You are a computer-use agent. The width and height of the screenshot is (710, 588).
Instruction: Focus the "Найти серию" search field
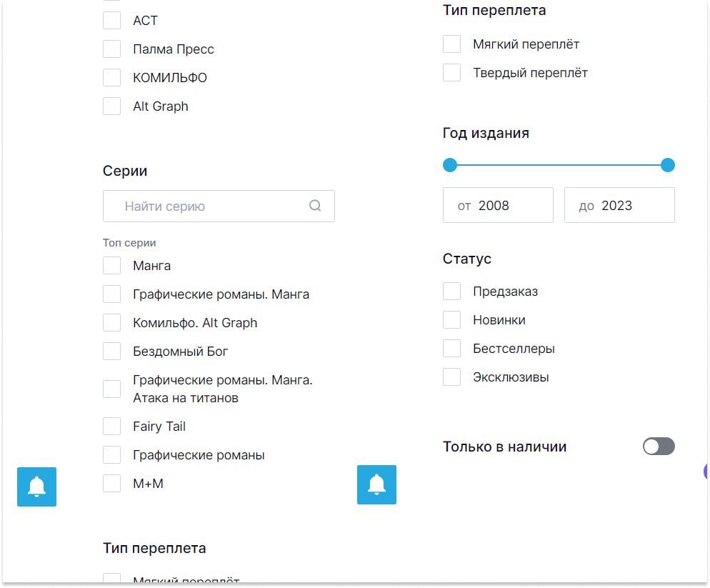point(211,206)
